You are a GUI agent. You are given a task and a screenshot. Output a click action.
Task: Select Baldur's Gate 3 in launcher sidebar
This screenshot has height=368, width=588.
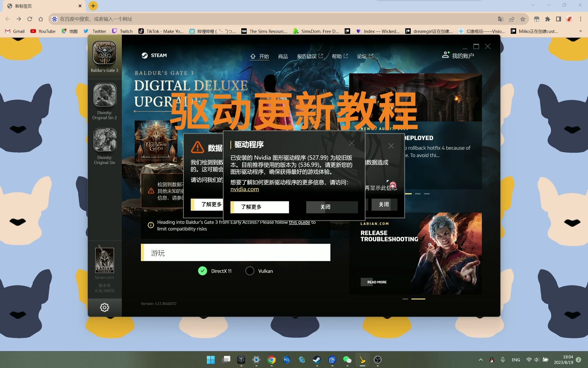pyautogui.click(x=104, y=57)
